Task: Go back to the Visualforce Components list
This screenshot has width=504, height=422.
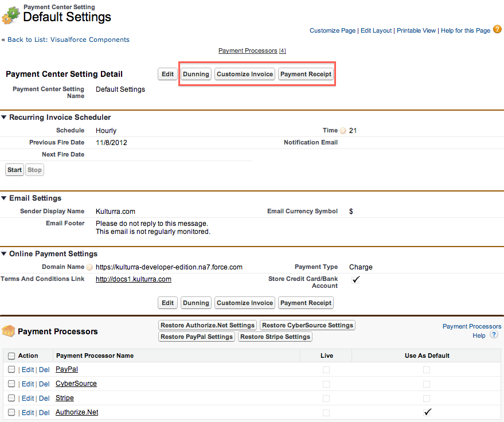Action: pyautogui.click(x=68, y=40)
